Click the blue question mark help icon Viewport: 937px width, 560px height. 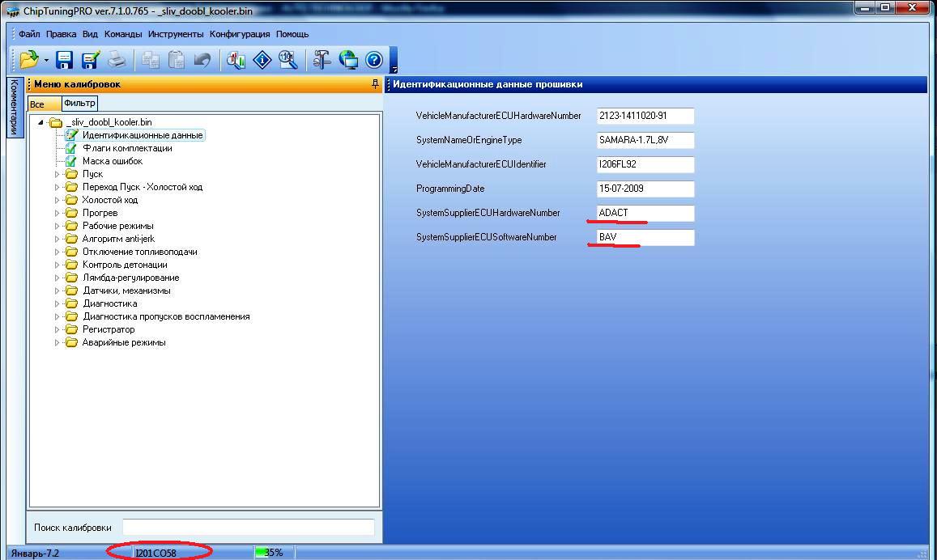374,60
